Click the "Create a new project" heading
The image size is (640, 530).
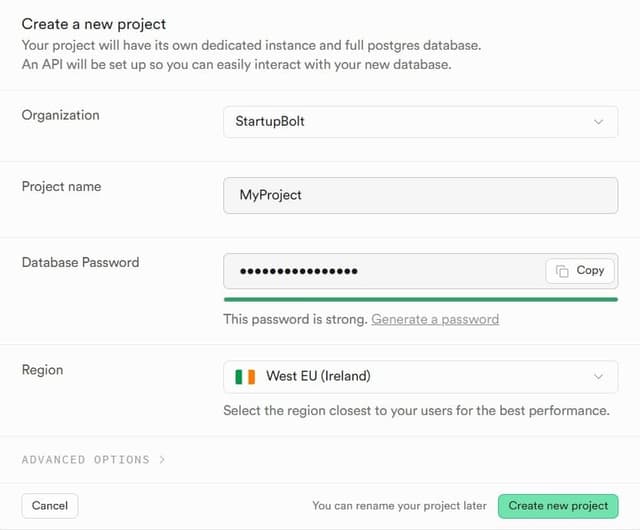tap(94, 24)
